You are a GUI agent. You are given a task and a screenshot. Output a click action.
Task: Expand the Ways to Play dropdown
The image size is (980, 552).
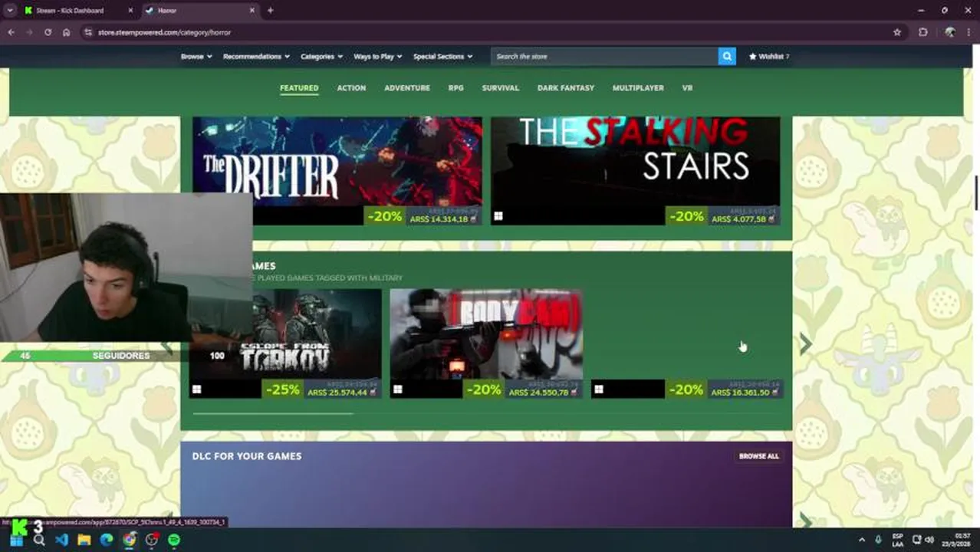tap(378, 56)
